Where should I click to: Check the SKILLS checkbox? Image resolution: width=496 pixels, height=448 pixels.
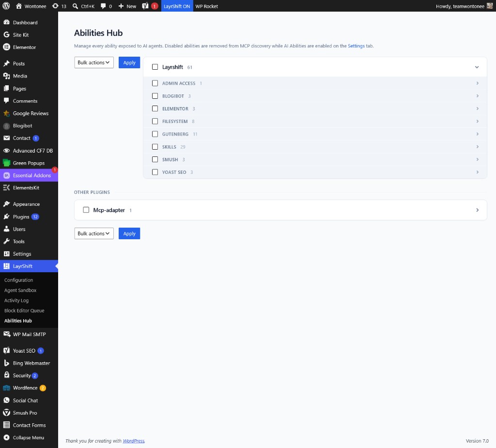[x=155, y=147]
